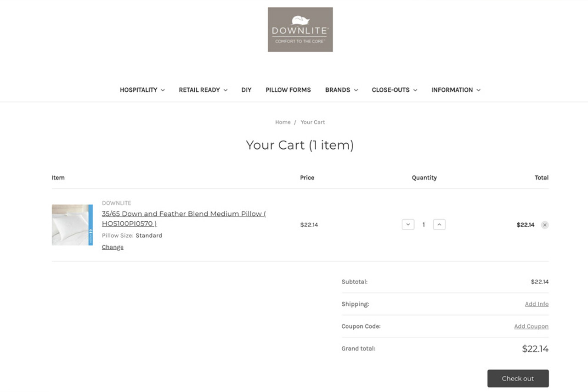Expand the RETAIL READY menu
The width and height of the screenshot is (588, 392).
pyautogui.click(x=203, y=90)
